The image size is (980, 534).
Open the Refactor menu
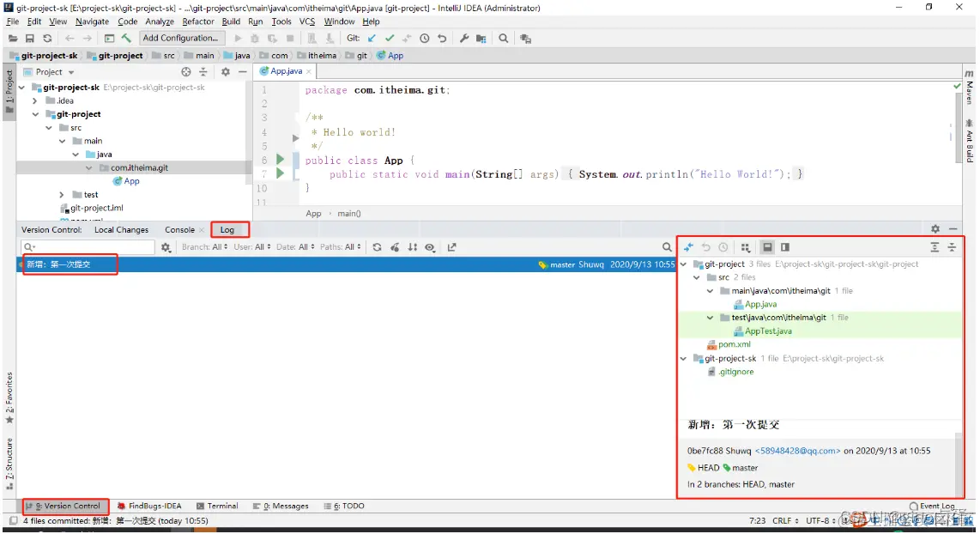(x=198, y=21)
